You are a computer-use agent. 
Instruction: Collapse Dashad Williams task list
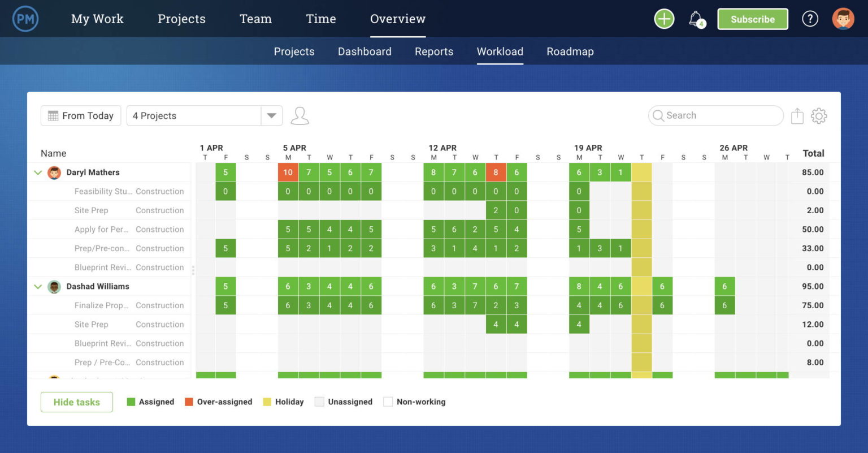click(x=38, y=287)
